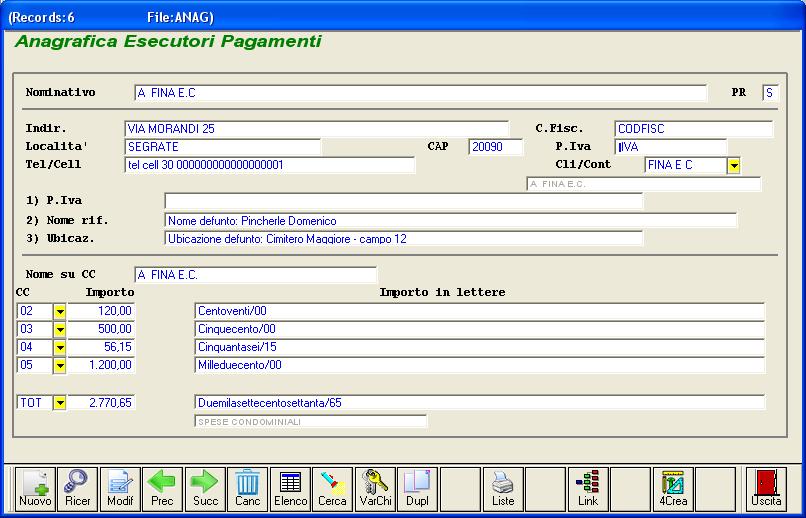The image size is (806, 518).
Task: Open the Liste printer icon
Action: (503, 489)
